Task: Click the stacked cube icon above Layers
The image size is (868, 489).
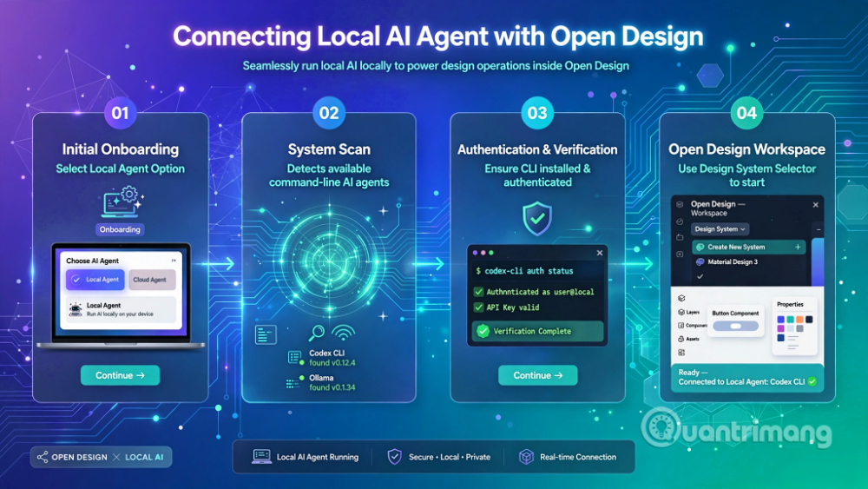Action: tap(681, 298)
